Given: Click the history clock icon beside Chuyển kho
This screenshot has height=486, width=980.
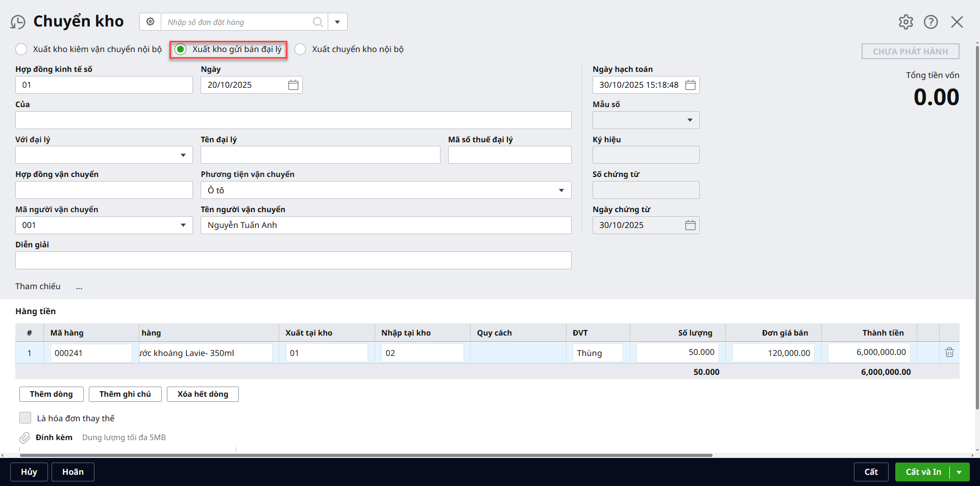Looking at the screenshot, I should (x=18, y=22).
